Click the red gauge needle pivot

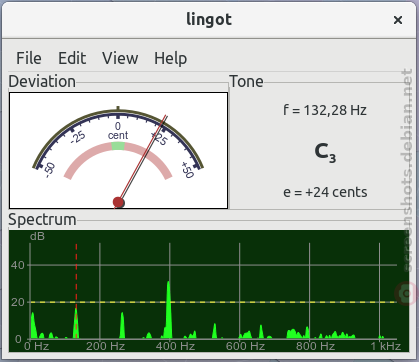coord(118,202)
